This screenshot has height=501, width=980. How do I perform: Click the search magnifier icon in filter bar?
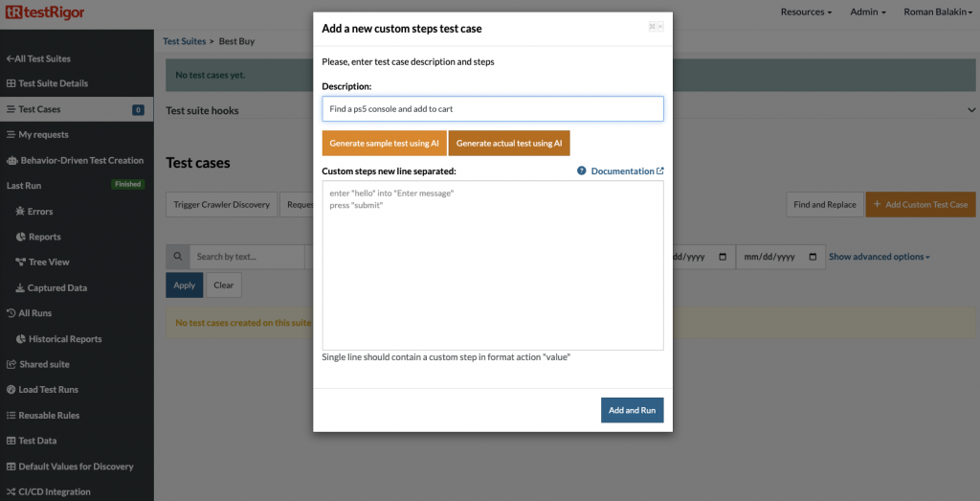pyautogui.click(x=177, y=257)
